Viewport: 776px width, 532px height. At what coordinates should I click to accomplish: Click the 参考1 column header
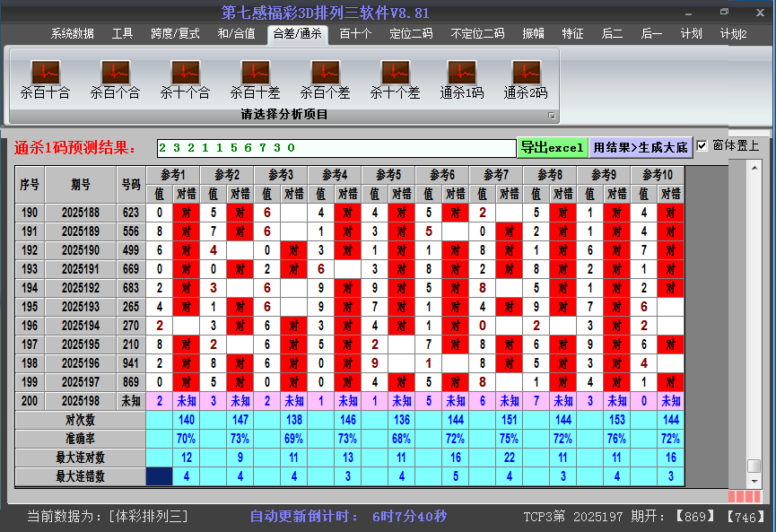[x=173, y=175]
